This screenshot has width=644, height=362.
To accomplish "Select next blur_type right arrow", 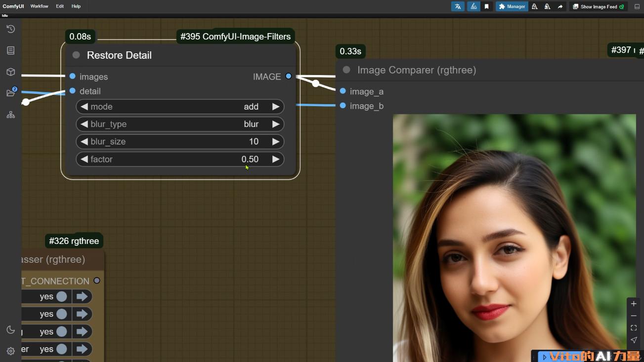I will (276, 124).
